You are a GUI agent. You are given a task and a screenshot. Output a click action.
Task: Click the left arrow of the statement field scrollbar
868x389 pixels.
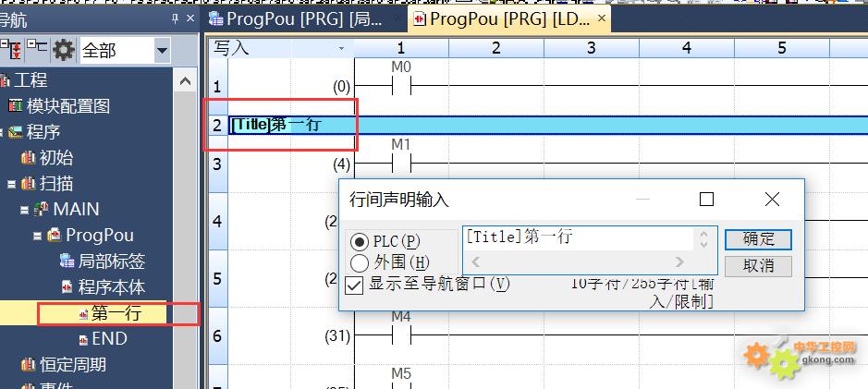pyautogui.click(x=475, y=261)
